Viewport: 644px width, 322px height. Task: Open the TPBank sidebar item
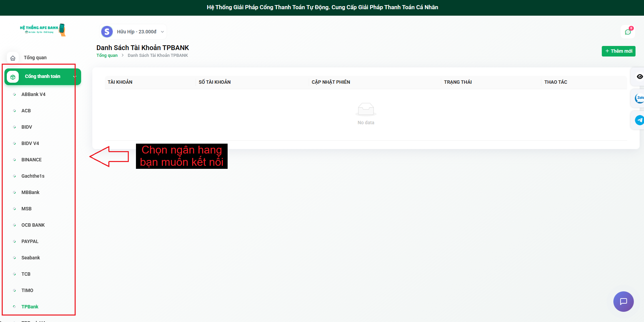coord(30,307)
